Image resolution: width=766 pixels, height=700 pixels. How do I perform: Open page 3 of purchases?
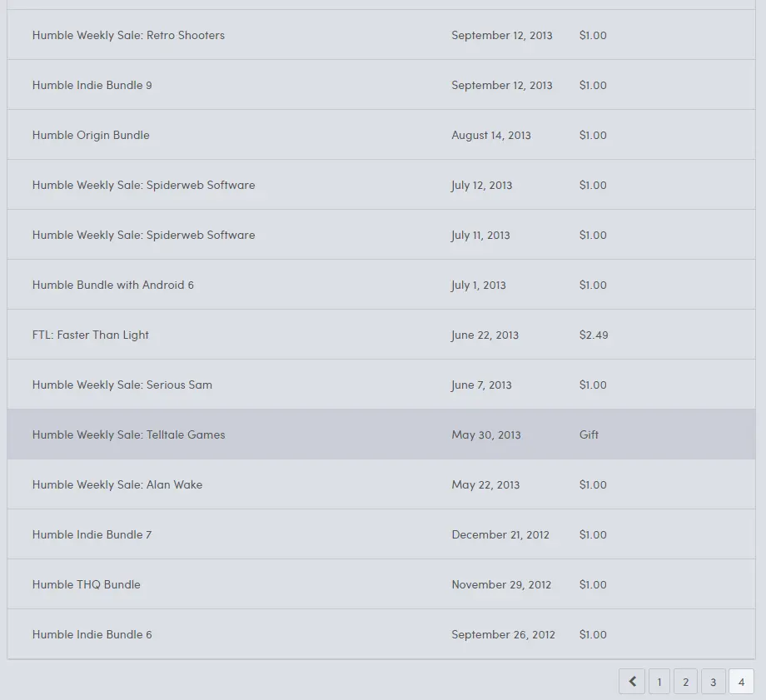[713, 682]
